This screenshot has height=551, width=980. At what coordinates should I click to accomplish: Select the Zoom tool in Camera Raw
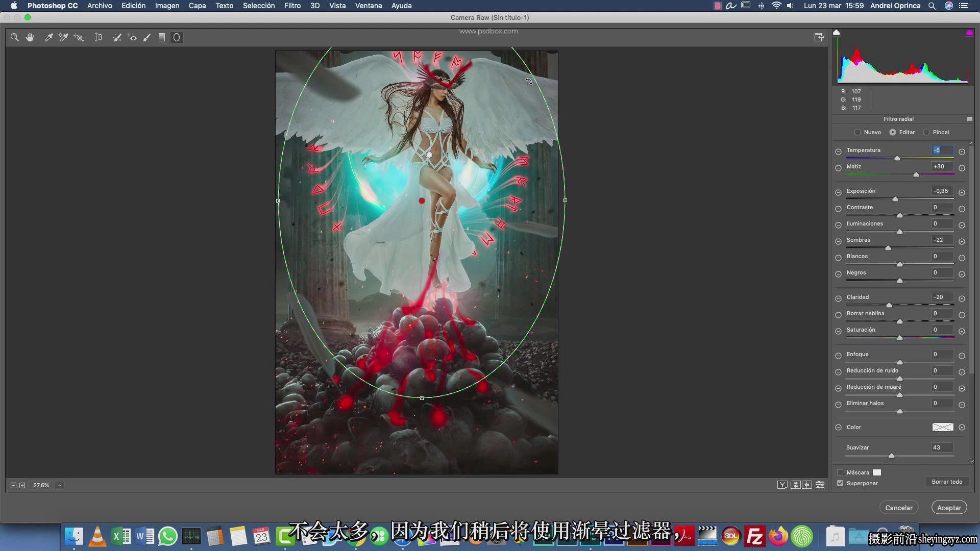15,37
